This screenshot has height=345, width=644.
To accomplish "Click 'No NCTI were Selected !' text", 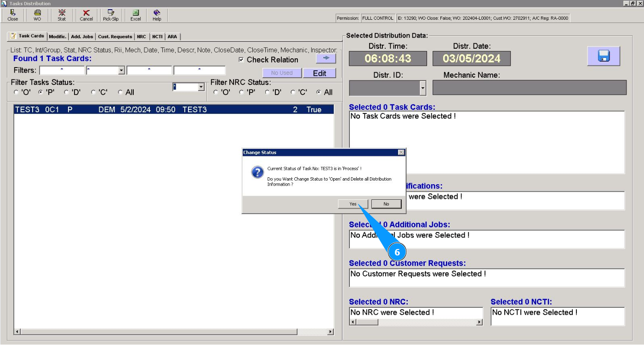I will pos(535,312).
